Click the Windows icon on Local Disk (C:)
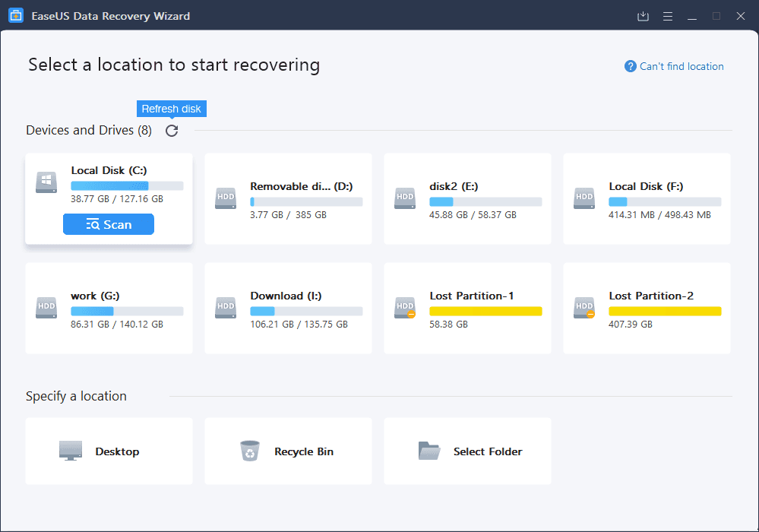Viewport: 759px width, 532px height. (x=46, y=182)
